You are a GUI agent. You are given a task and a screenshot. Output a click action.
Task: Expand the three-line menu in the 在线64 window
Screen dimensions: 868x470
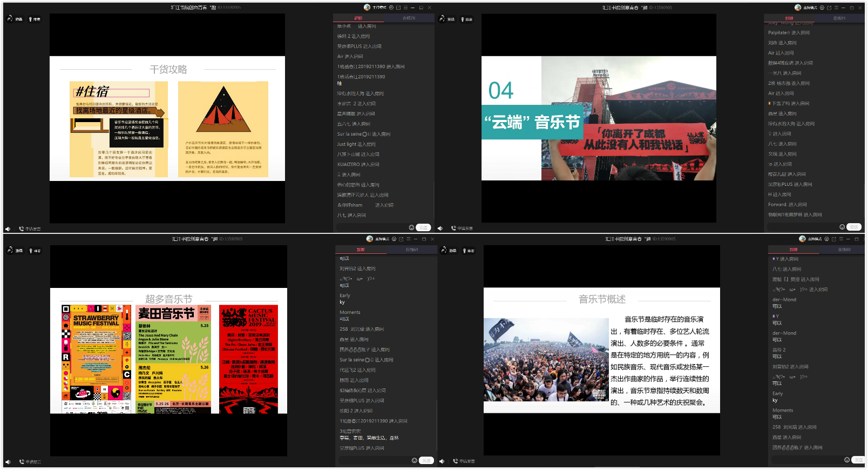pos(408,239)
